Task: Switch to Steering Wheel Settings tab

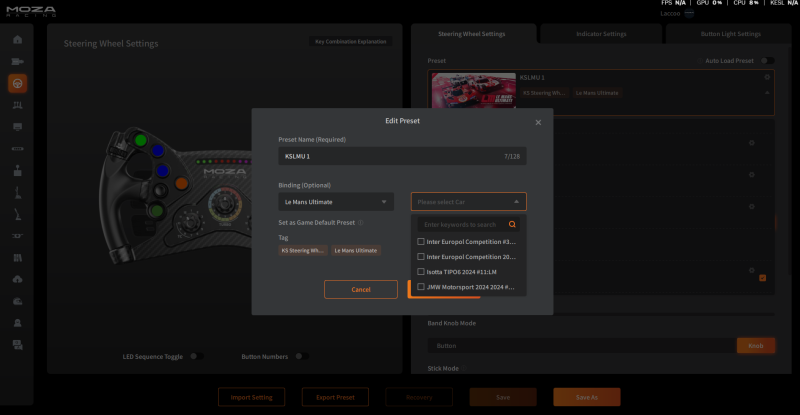Action: coord(472,34)
